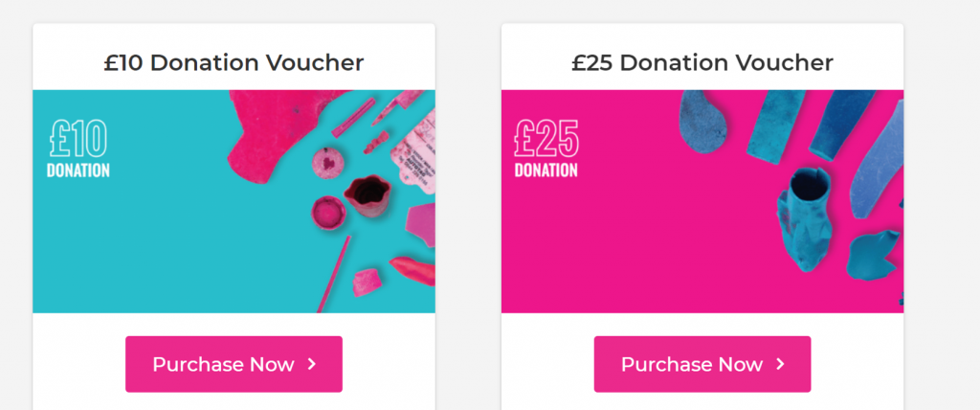
Task: Select the pink bottle cap on teal voucher
Action: (329, 213)
